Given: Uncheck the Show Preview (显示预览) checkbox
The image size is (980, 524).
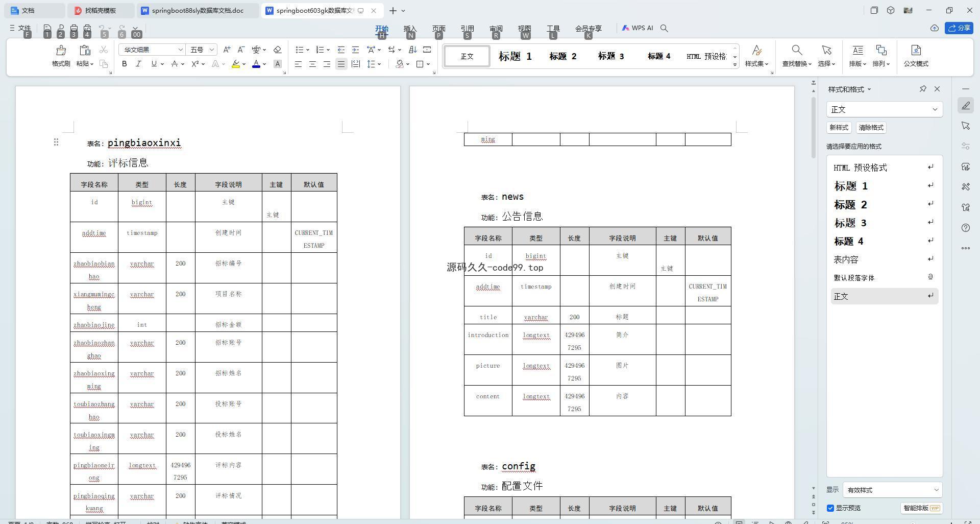Looking at the screenshot, I should [x=830, y=508].
